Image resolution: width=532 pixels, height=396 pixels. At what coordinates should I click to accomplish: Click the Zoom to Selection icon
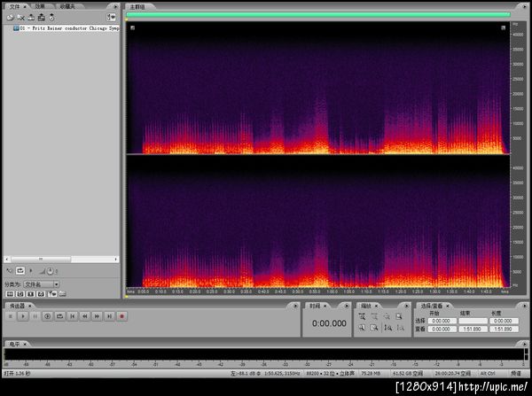399,316
